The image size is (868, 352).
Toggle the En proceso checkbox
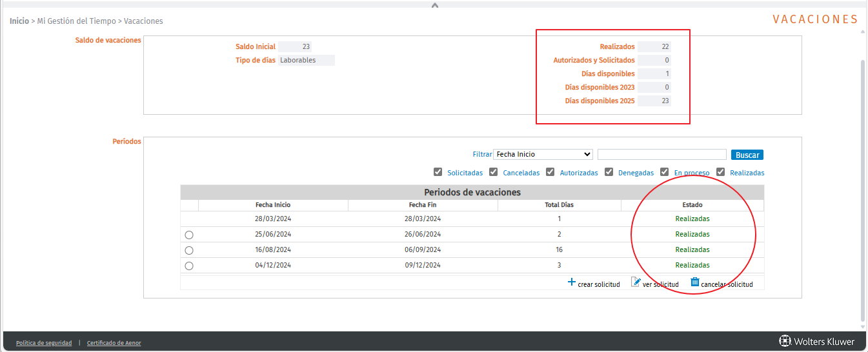tap(664, 172)
